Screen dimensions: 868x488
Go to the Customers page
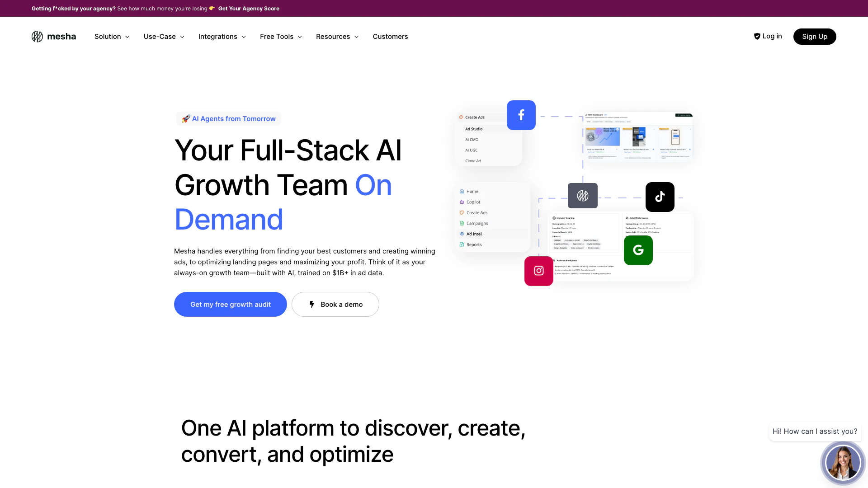click(x=390, y=37)
